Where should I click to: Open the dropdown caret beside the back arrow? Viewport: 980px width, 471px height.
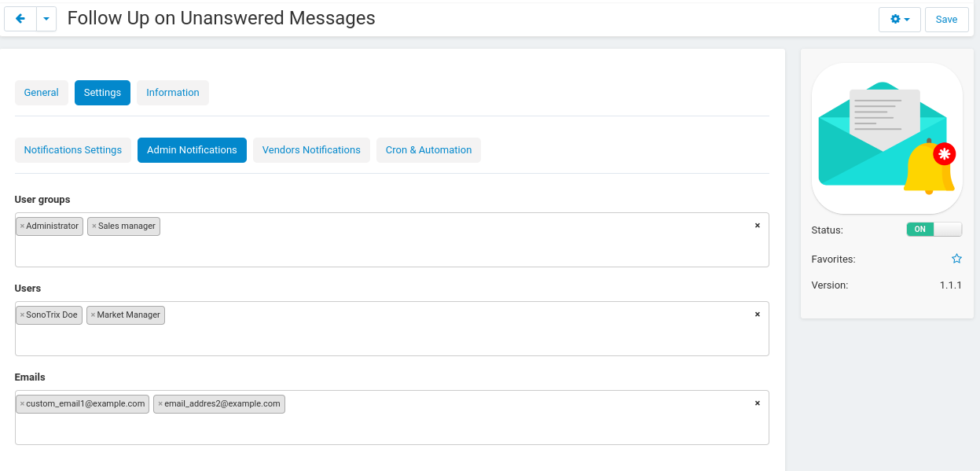pos(46,19)
